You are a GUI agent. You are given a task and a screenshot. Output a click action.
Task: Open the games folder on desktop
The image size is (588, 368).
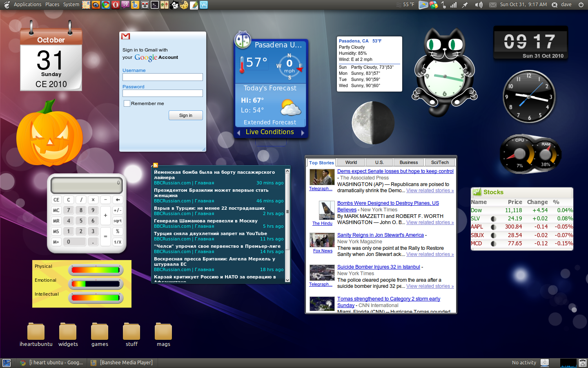click(100, 334)
